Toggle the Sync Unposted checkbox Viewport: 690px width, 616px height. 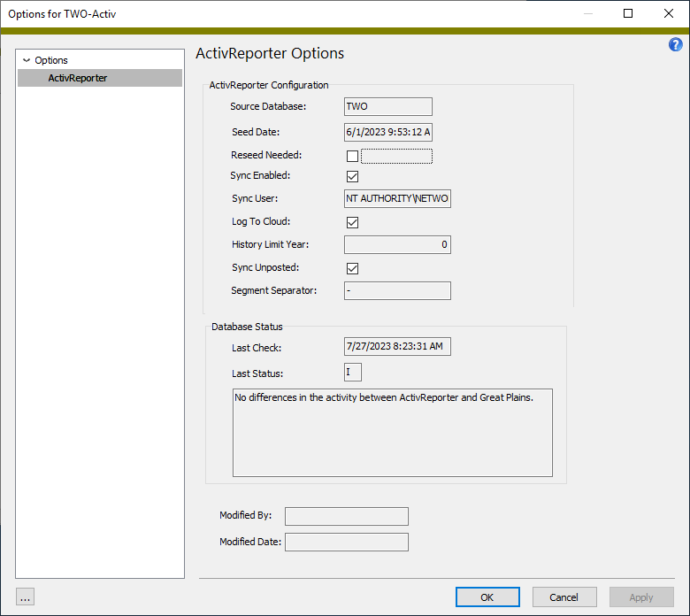(x=352, y=268)
